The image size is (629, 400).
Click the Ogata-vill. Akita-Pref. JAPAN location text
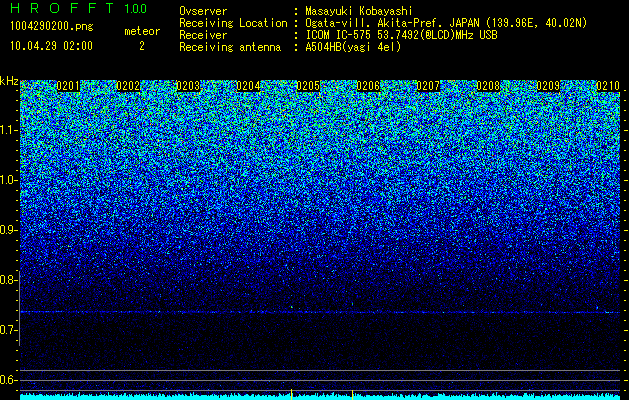[x=446, y=23]
